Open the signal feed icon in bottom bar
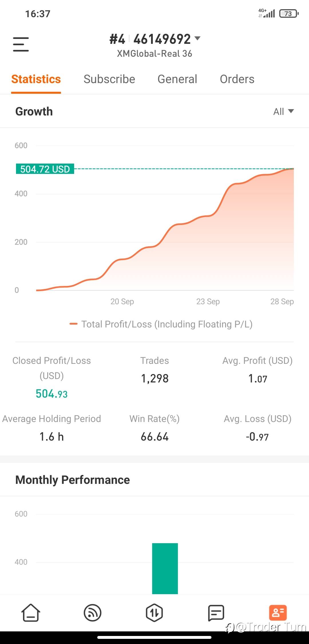 (x=92, y=613)
